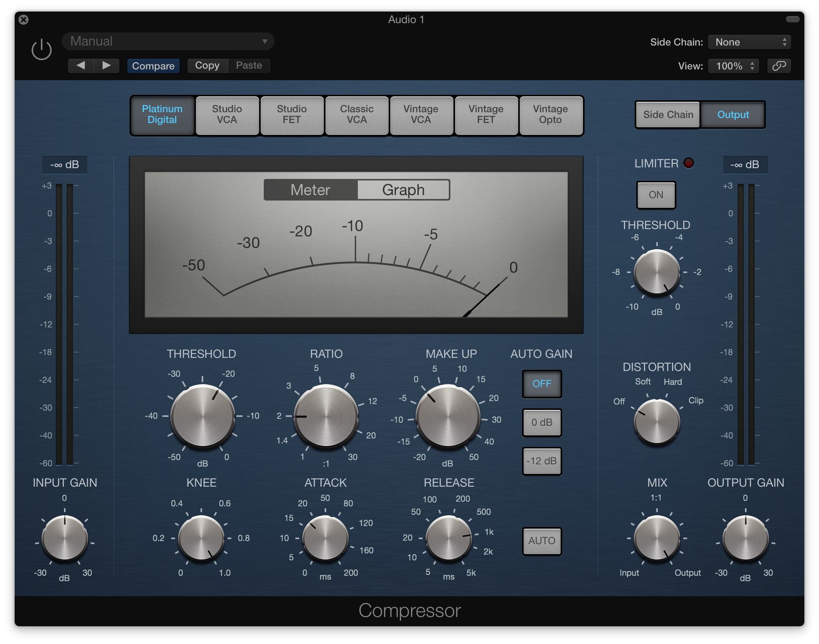Click the MIX knob control

(657, 538)
